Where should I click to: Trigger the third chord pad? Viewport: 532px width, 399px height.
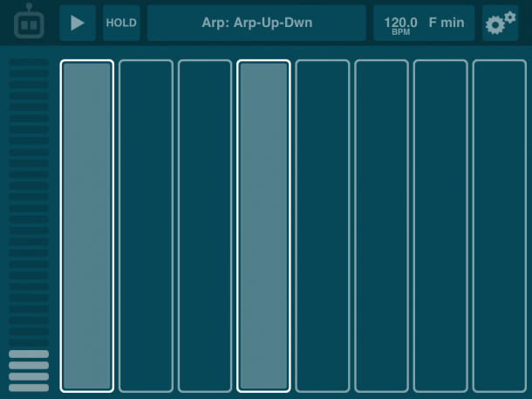pyautogui.click(x=205, y=226)
